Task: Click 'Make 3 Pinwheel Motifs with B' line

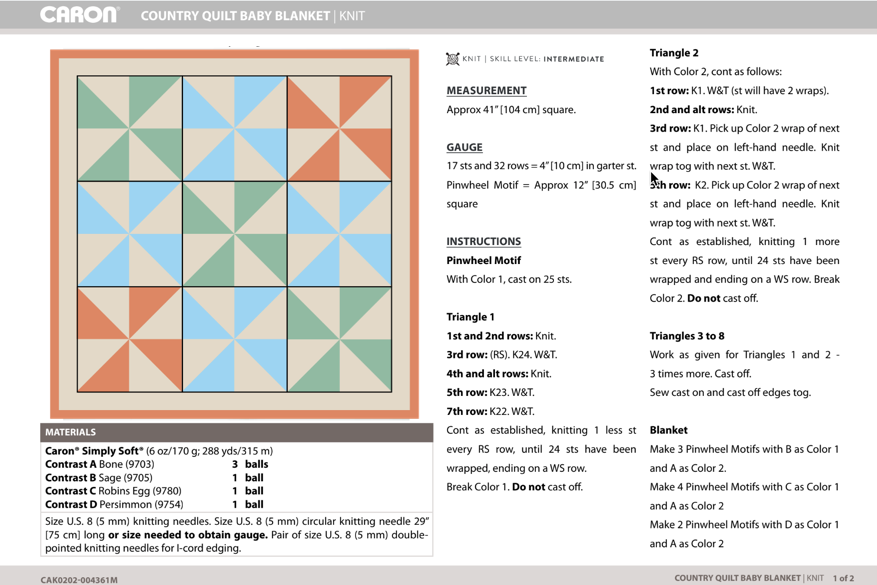Action: [744, 449]
